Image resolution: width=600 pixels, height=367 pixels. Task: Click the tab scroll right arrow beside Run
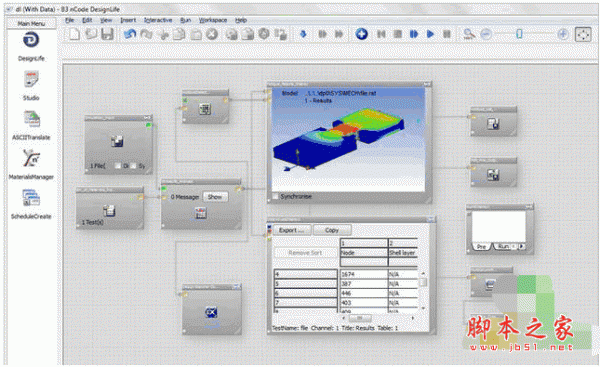click(x=521, y=246)
